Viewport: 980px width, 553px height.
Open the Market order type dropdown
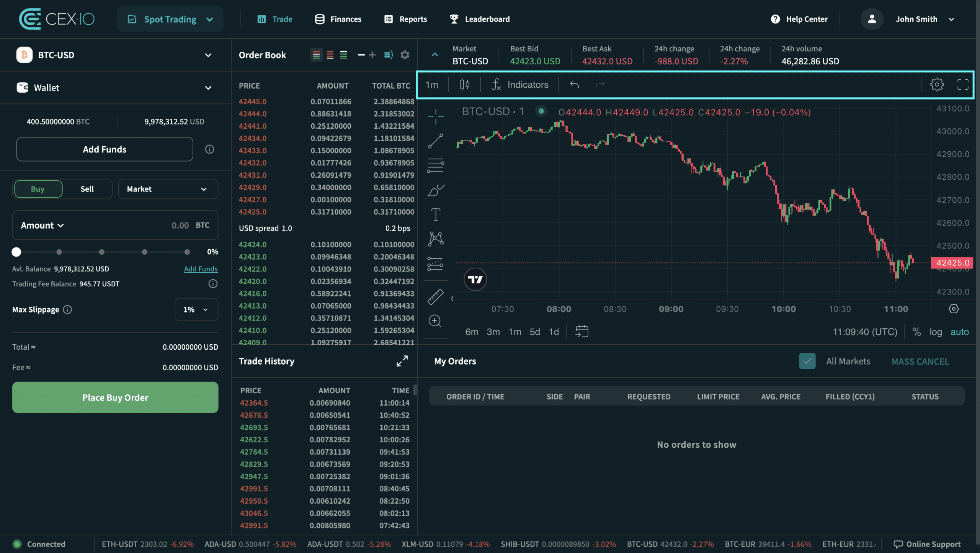[x=168, y=189]
